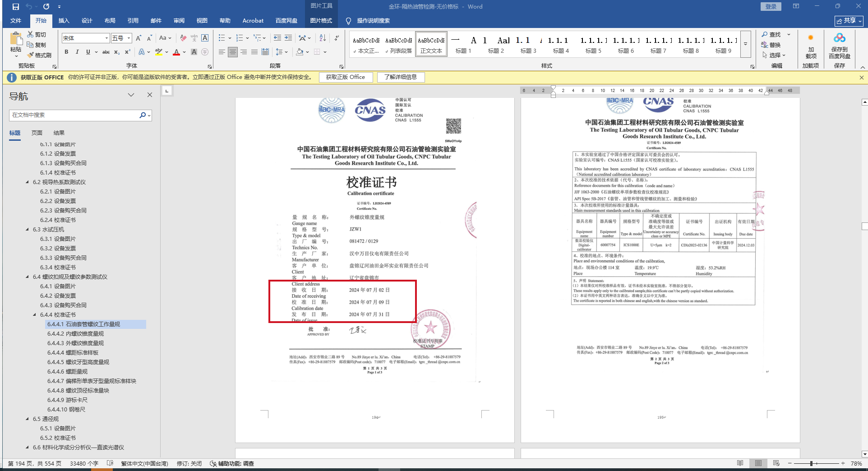This screenshot has height=471, width=868.
Task: Click the Paste clipboard icon
Action: (x=16, y=39)
